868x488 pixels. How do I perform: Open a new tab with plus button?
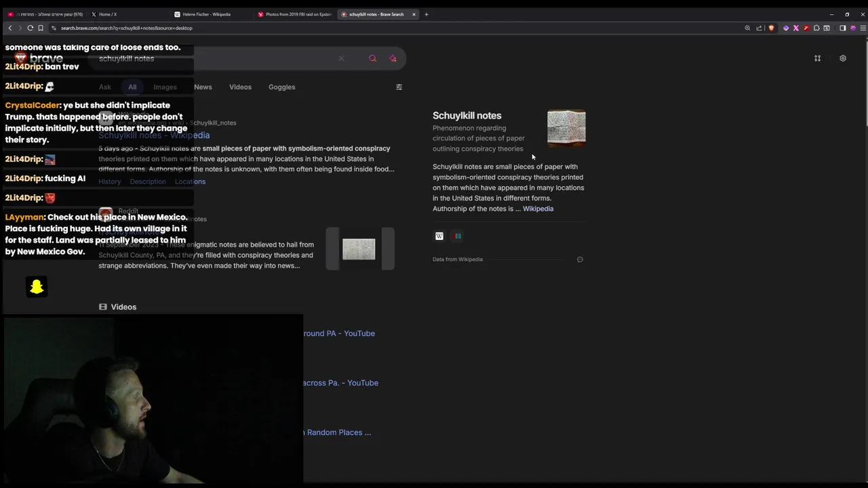pyautogui.click(x=426, y=14)
